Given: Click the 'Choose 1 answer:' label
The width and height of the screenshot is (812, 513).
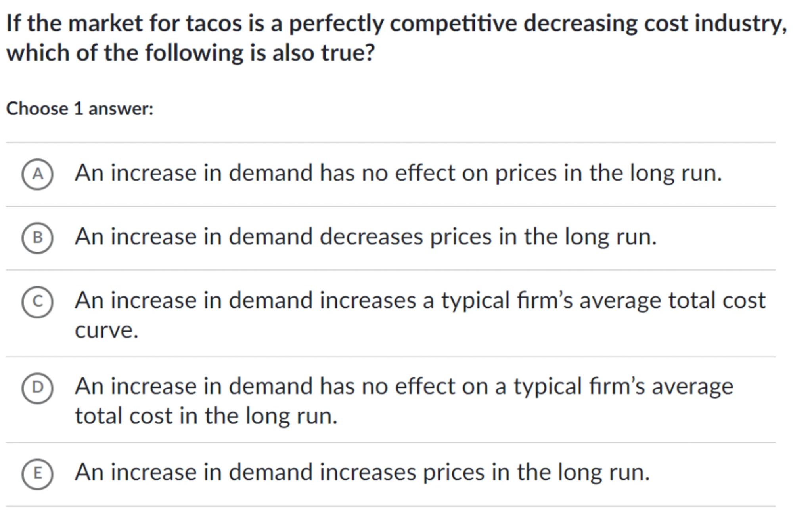Looking at the screenshot, I should pos(80,109).
